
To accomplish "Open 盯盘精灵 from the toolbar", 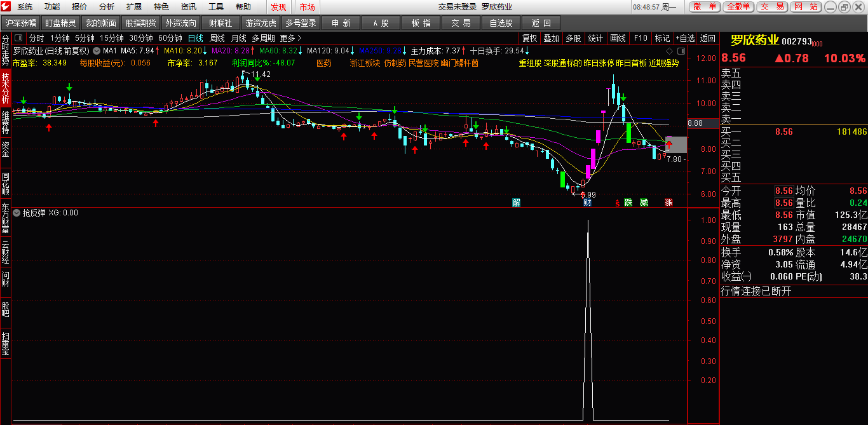I will click(x=61, y=23).
